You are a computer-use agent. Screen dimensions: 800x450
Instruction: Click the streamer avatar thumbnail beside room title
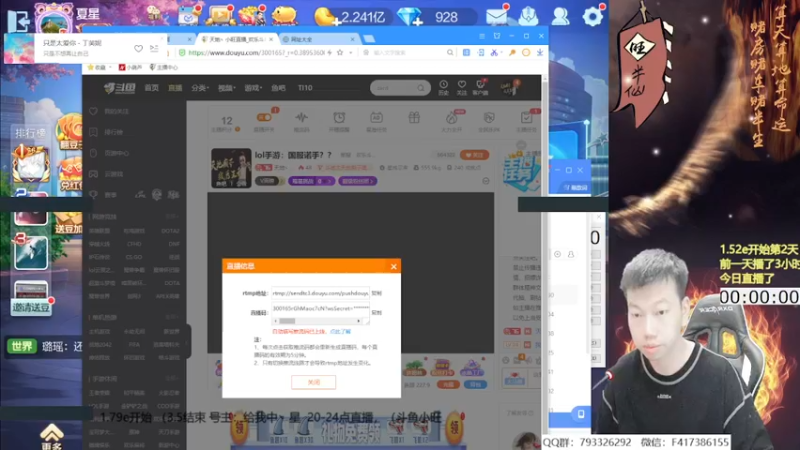231,168
